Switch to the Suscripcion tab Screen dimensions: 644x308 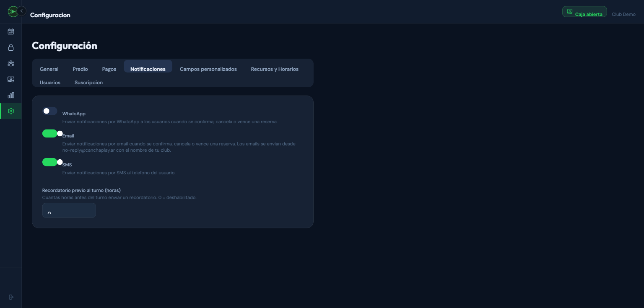click(88, 83)
